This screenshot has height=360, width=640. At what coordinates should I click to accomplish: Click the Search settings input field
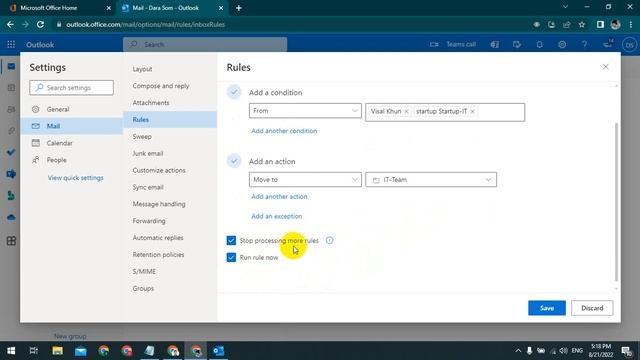(x=71, y=88)
